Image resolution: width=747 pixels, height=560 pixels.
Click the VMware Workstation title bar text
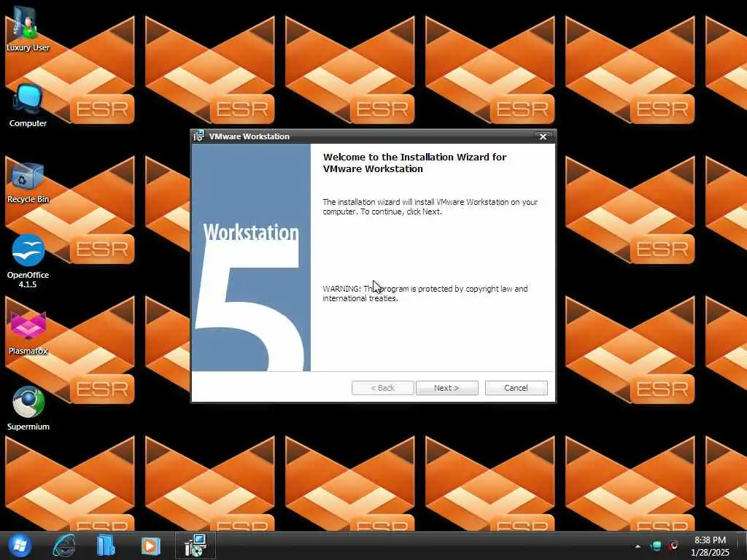249,136
